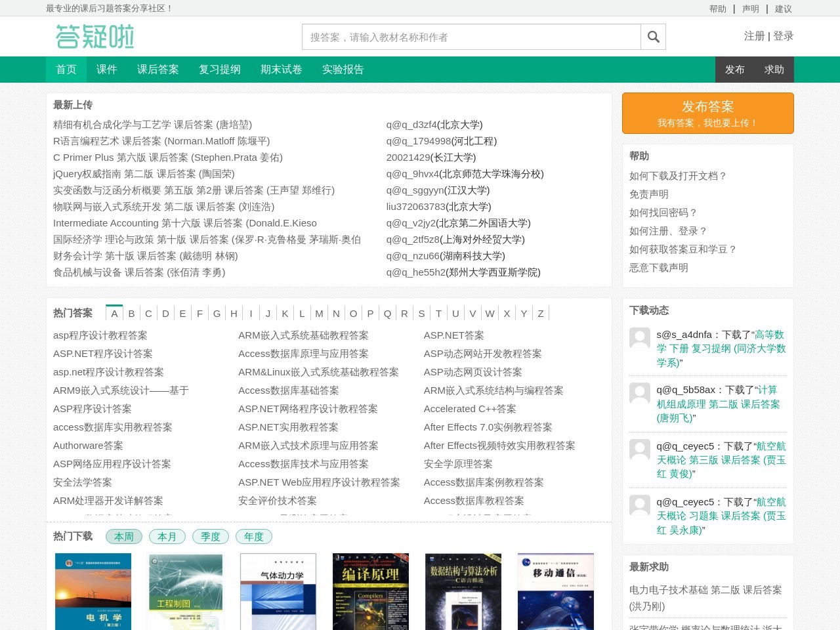Open 财务会计学 第十版 课后答案 link
This screenshot has height=630, width=840.
click(x=146, y=256)
